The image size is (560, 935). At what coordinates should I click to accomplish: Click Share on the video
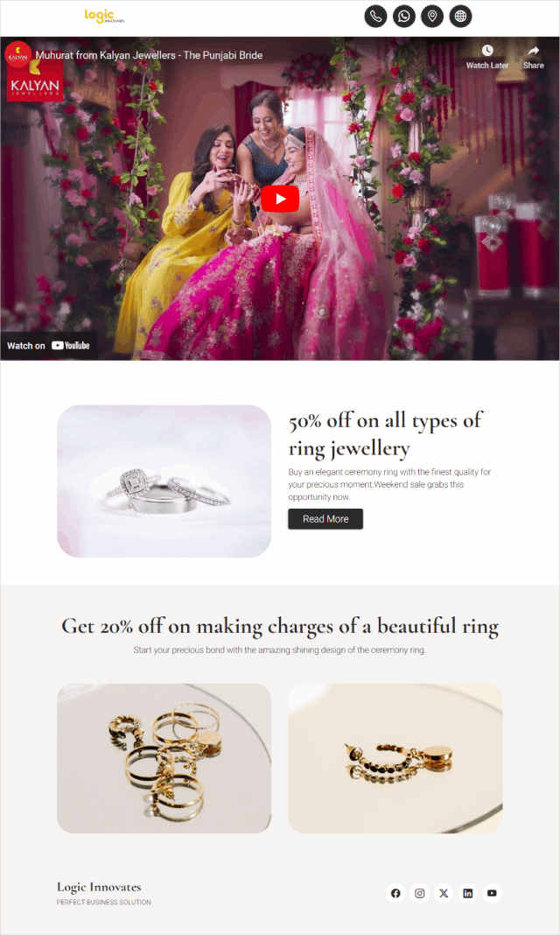coord(533,57)
